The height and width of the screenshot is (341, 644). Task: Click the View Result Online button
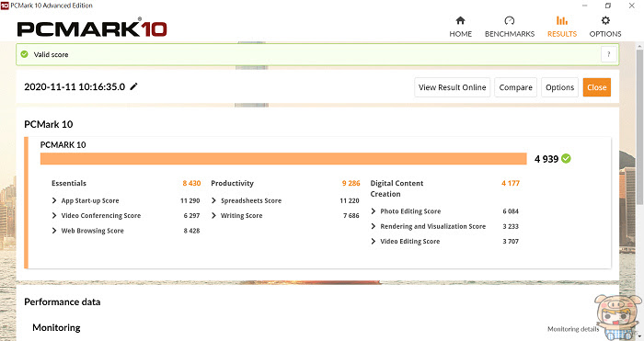click(453, 87)
